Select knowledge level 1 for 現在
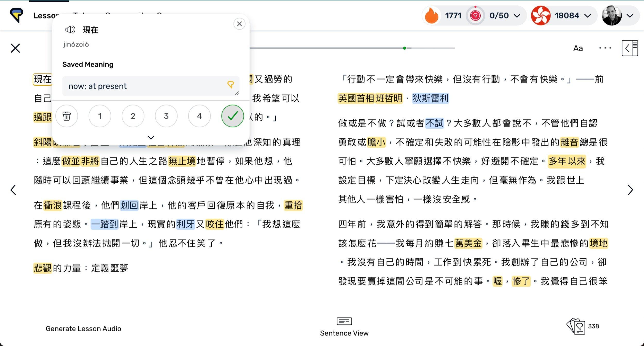 (x=100, y=116)
